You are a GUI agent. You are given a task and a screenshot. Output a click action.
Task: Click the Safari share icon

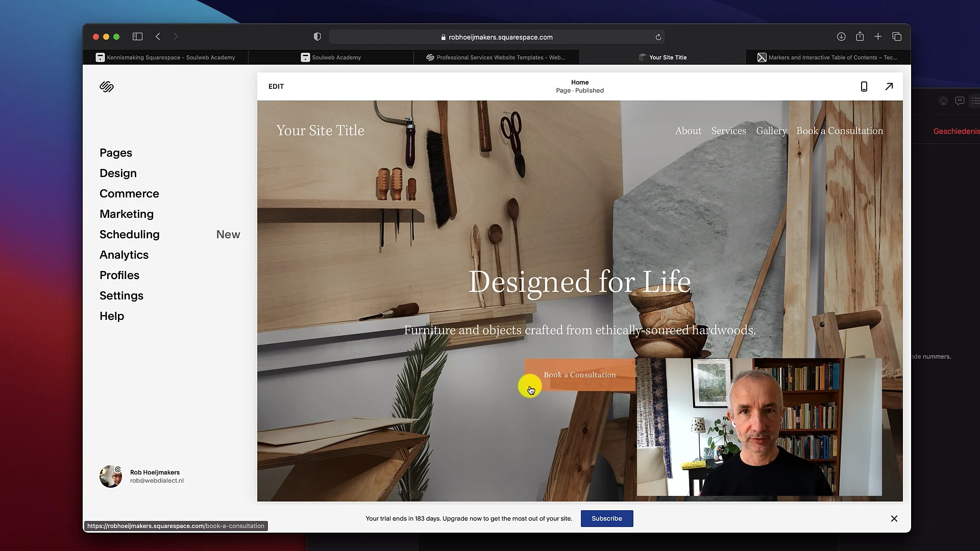click(860, 36)
